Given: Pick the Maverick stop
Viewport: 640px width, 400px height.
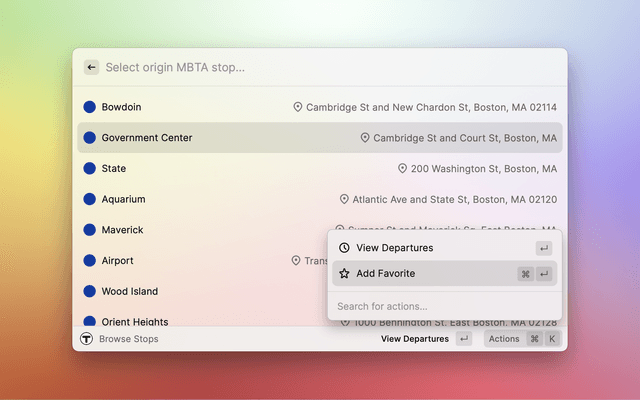Looking at the screenshot, I should 123,230.
